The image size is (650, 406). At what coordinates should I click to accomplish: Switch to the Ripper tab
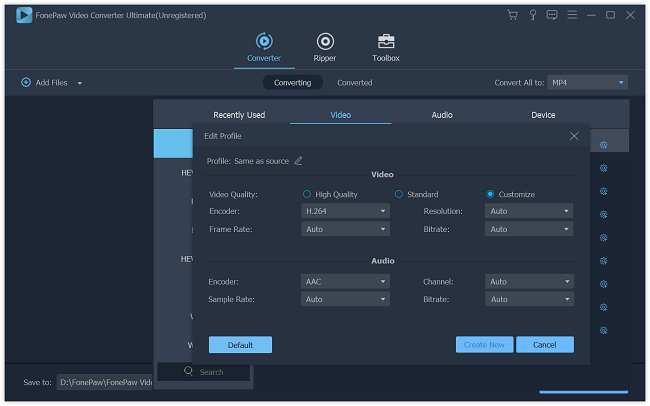[x=325, y=47]
